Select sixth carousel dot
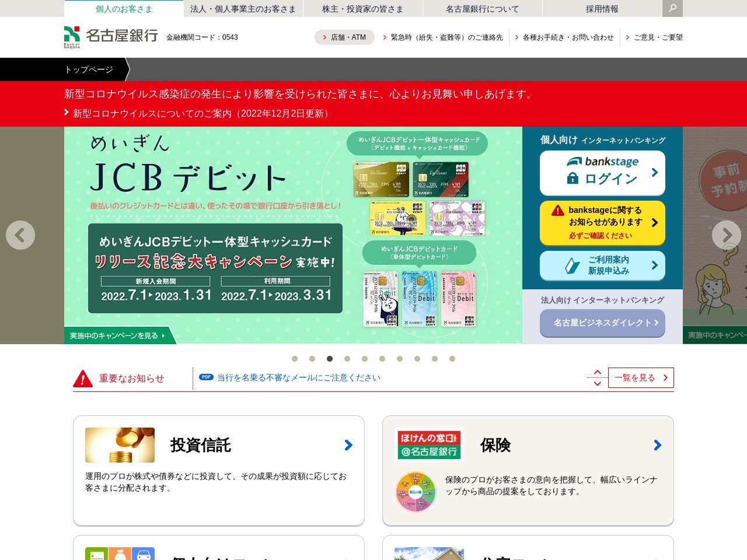747x560 pixels. (382, 359)
